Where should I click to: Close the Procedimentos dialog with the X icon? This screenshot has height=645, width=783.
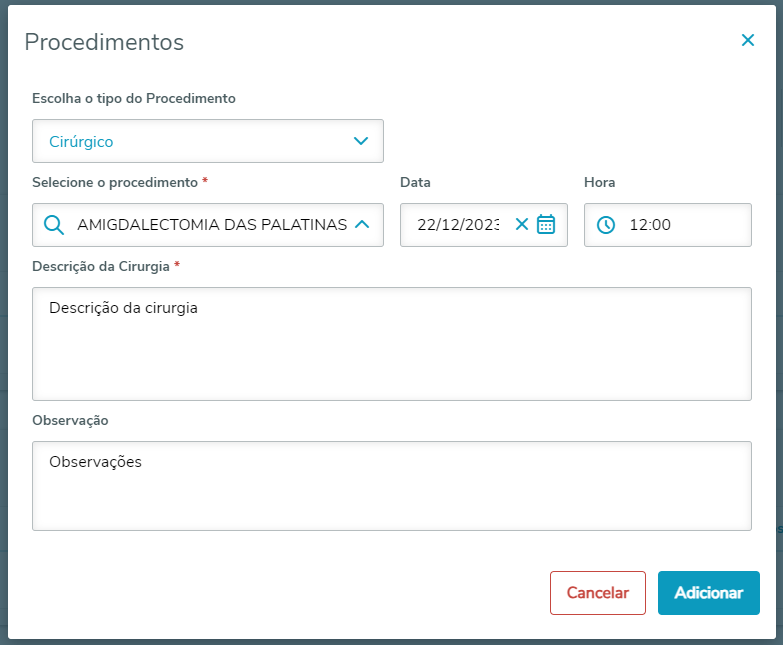(x=747, y=41)
